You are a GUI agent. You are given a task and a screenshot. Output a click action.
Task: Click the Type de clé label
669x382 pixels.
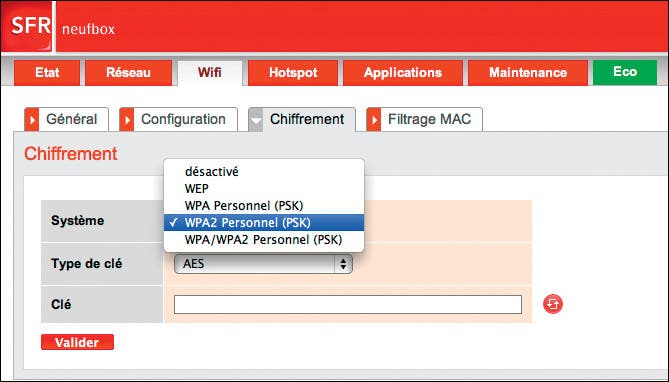click(87, 264)
